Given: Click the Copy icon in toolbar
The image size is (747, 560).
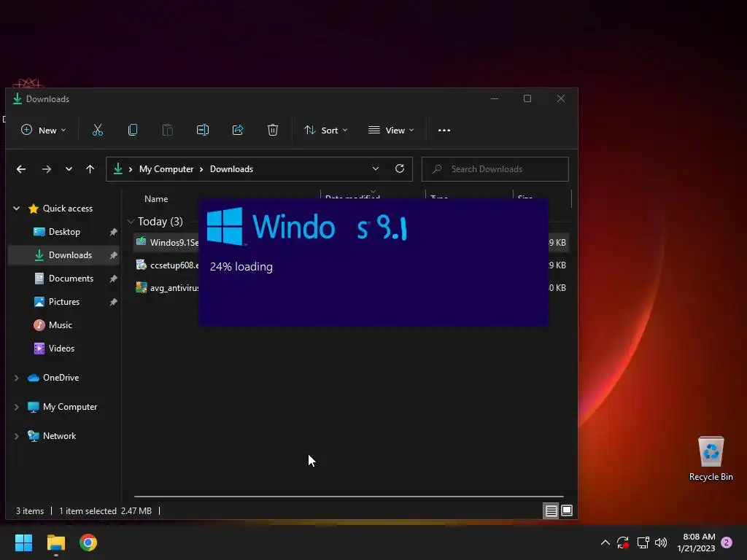Looking at the screenshot, I should (133, 130).
